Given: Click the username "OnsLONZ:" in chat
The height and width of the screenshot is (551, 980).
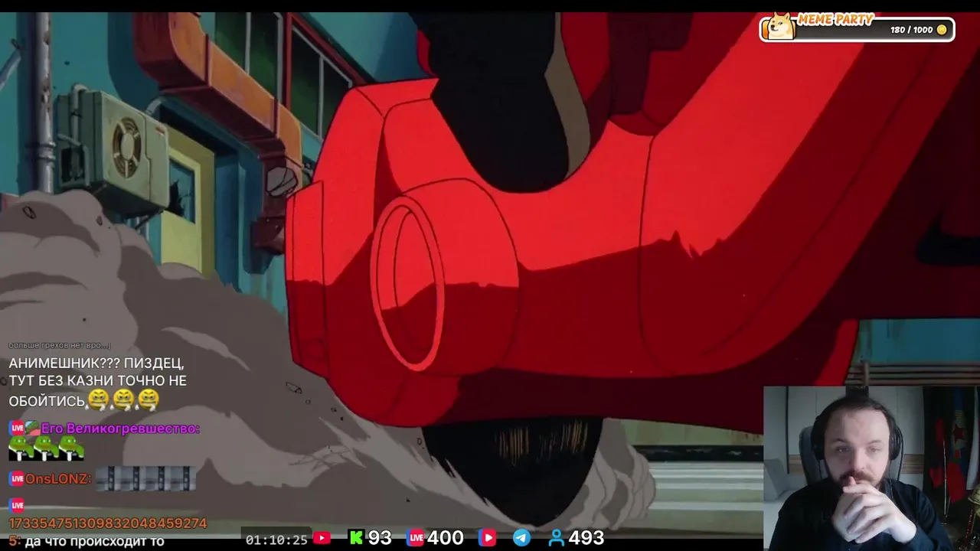Looking at the screenshot, I should (x=58, y=479).
